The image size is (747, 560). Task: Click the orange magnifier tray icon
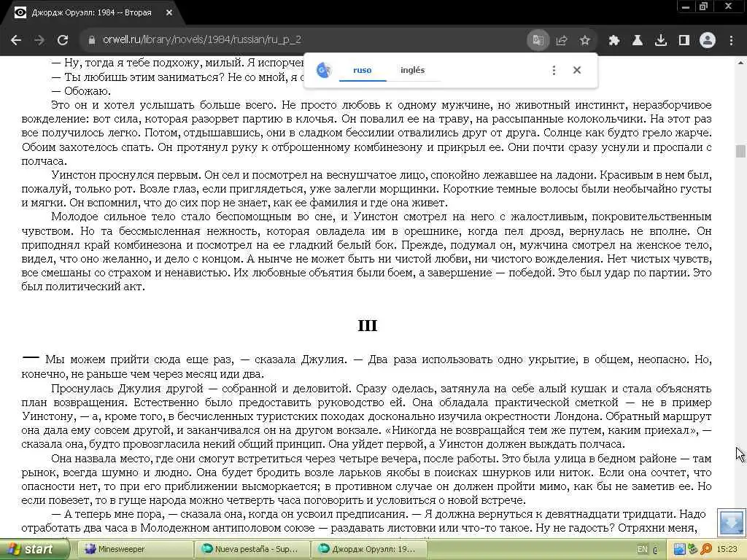point(706,550)
